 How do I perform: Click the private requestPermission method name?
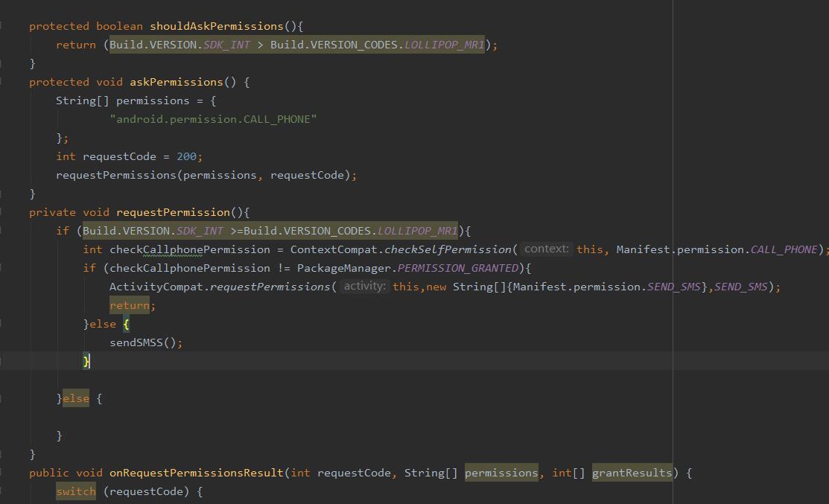(173, 212)
